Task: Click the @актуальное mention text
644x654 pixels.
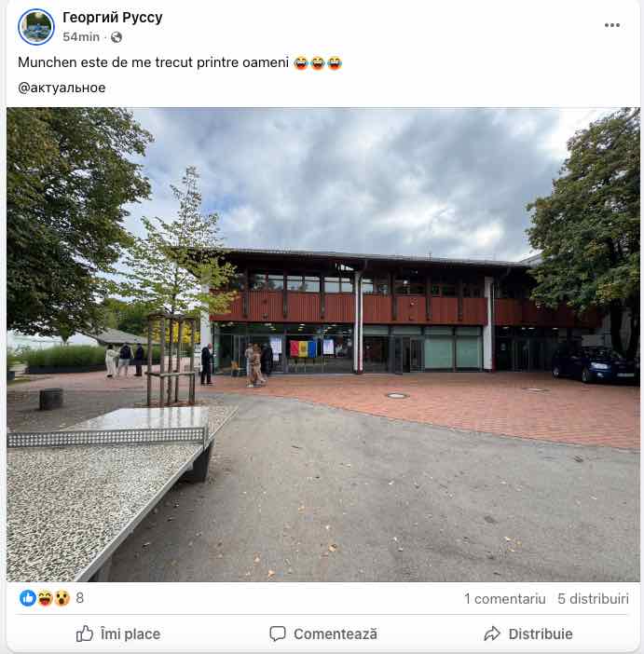Action: pyautogui.click(x=62, y=88)
